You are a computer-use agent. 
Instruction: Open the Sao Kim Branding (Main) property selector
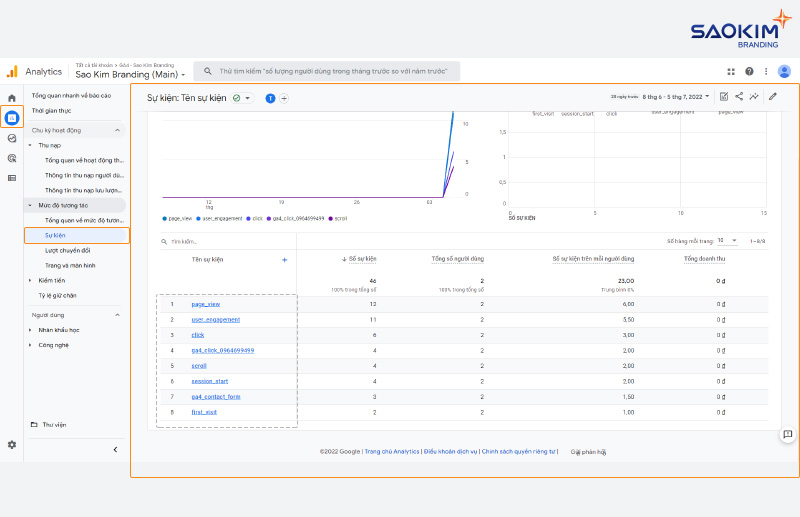(130, 75)
